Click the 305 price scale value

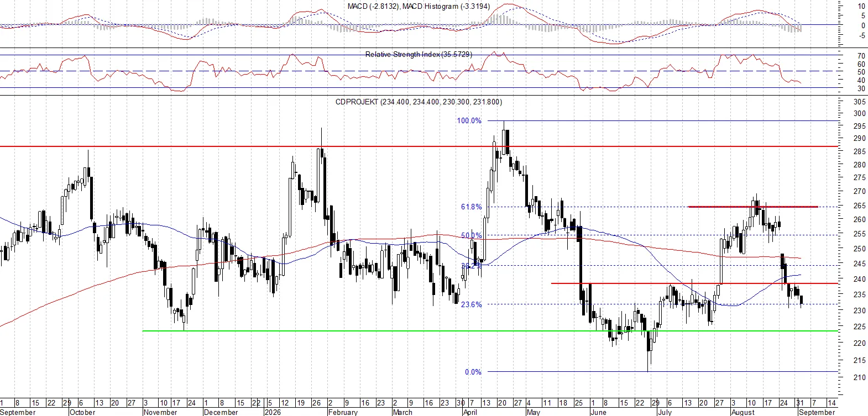click(860, 102)
